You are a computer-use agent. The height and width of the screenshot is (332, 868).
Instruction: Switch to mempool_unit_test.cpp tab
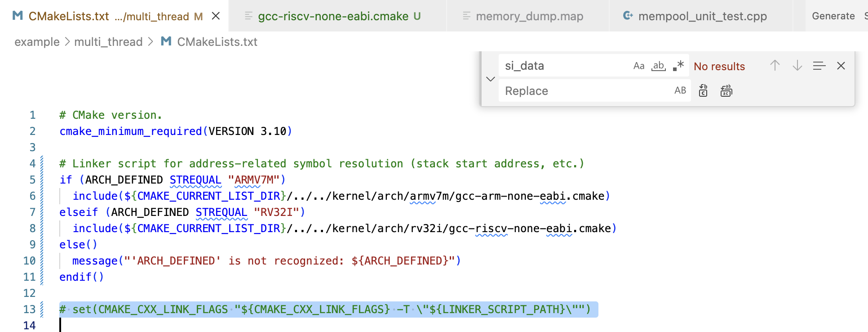click(x=702, y=16)
